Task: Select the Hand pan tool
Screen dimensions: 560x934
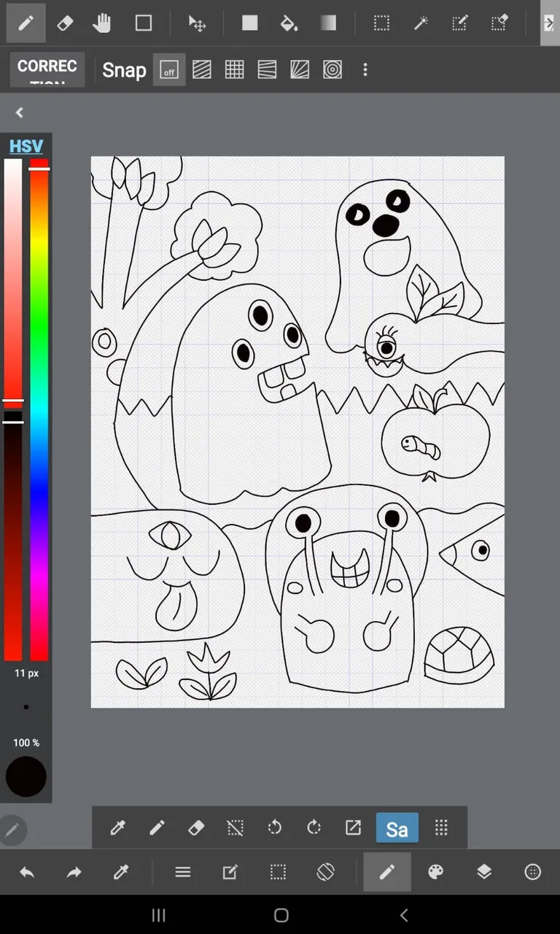Action: 102,23
